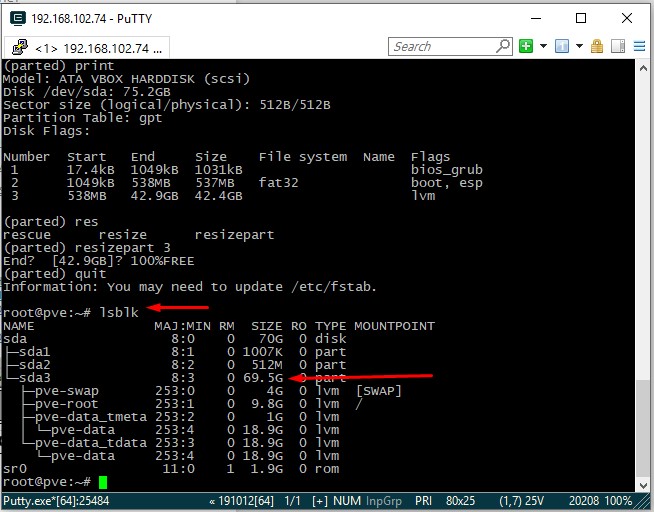
Task: Click the 100% zoom status entry
Action: (619, 501)
